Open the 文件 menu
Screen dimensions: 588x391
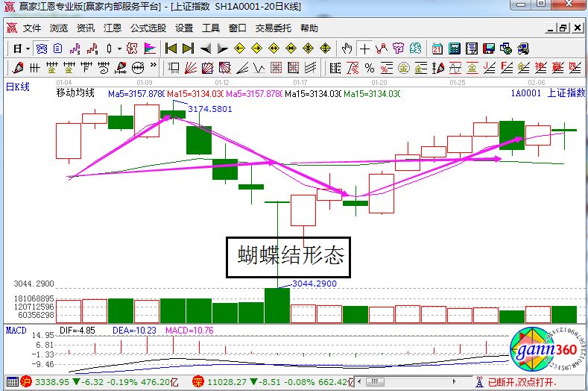coord(32,28)
